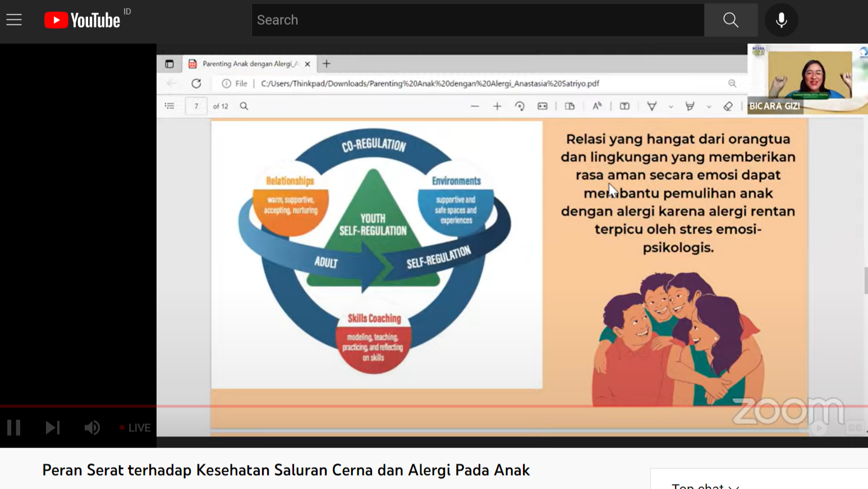Zoom out with the PDF minus icon
The image size is (868, 489).
(x=475, y=106)
